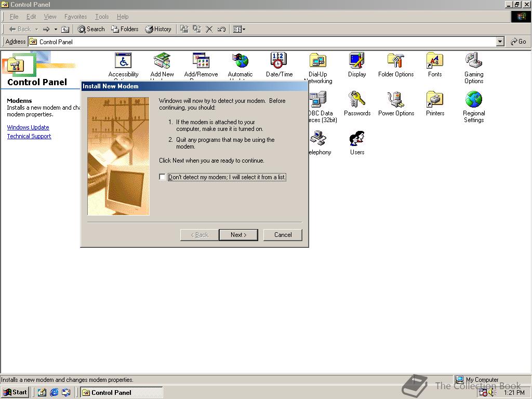Viewport: 532px width, 399px height.
Task: Open the ODBC Data Sources icon
Action: click(x=318, y=100)
